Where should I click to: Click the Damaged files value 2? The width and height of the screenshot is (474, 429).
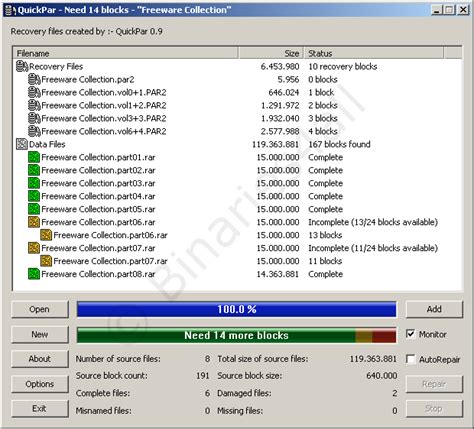pos(395,393)
